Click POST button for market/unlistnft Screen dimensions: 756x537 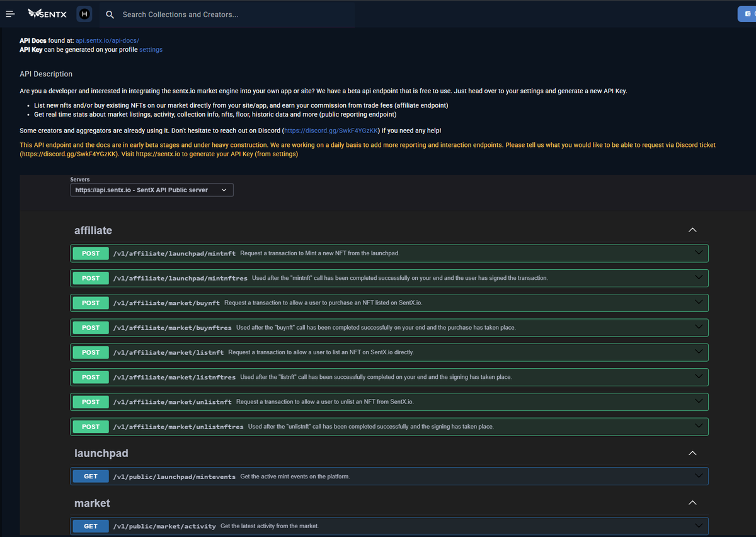(91, 402)
